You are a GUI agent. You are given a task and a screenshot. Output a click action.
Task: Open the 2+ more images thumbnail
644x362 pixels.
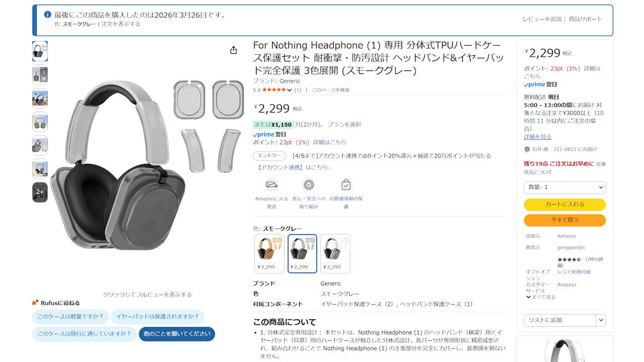(40, 192)
